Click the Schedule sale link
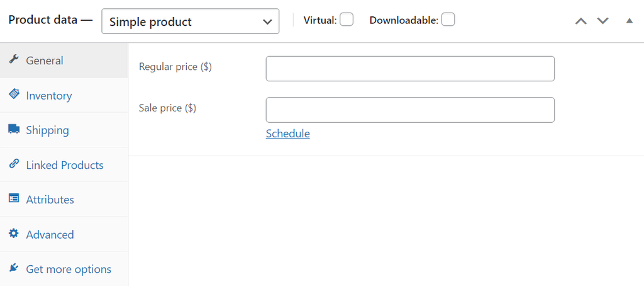 (287, 134)
